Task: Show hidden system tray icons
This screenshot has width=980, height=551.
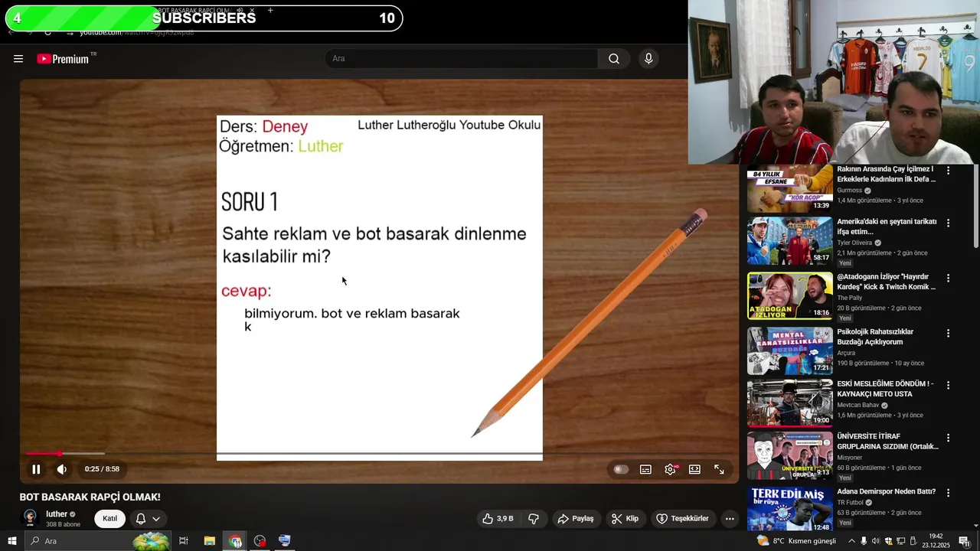Action: [x=851, y=541]
